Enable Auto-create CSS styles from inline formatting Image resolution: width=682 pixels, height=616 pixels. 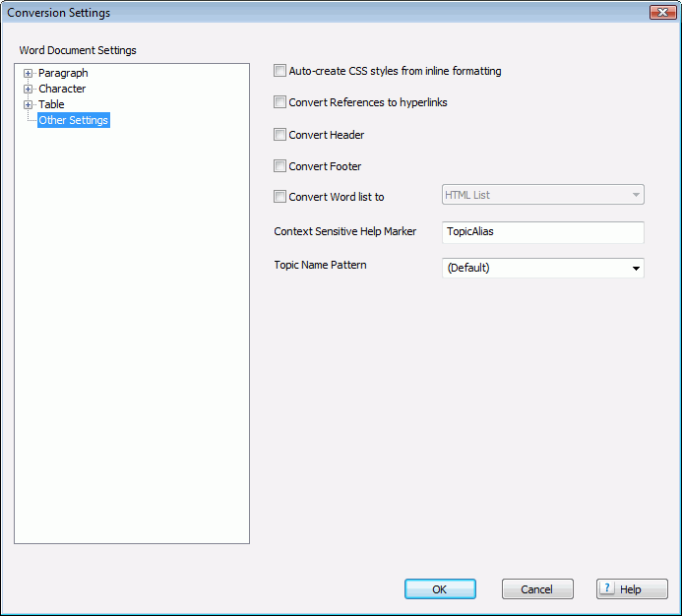pyautogui.click(x=280, y=71)
